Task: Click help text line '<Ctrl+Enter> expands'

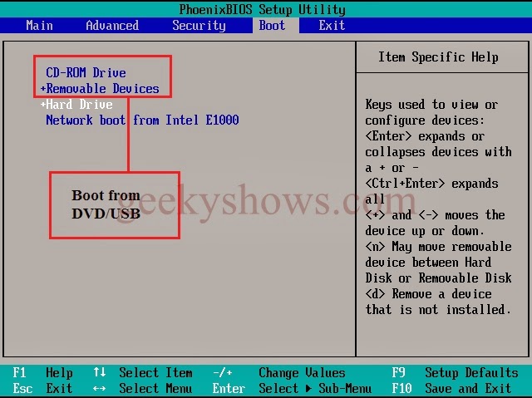Action: tap(431, 184)
